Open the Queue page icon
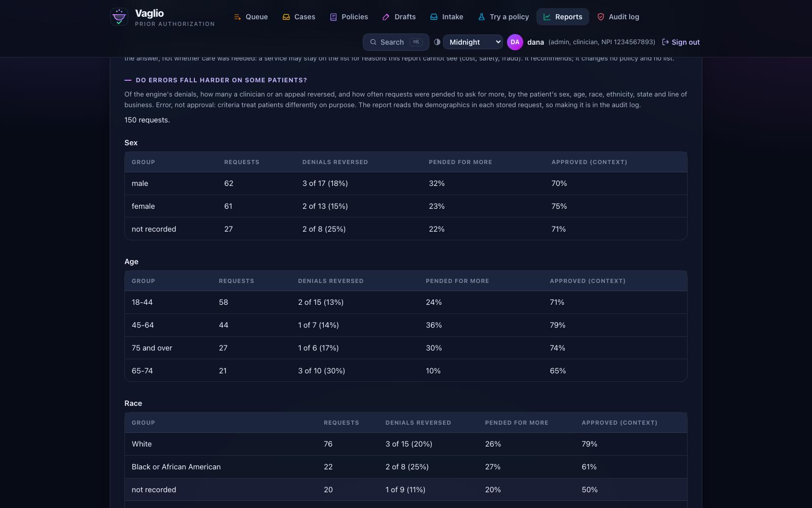This screenshot has width=812, height=508. tap(237, 17)
